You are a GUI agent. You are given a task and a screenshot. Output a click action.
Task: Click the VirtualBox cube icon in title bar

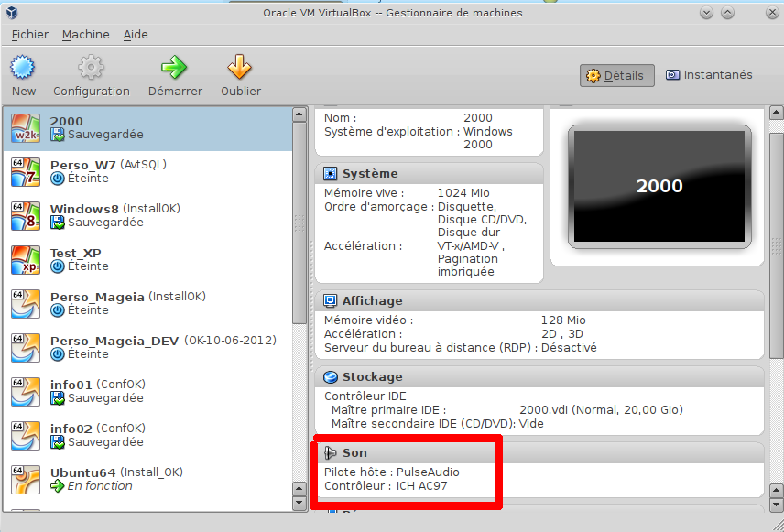(x=12, y=13)
